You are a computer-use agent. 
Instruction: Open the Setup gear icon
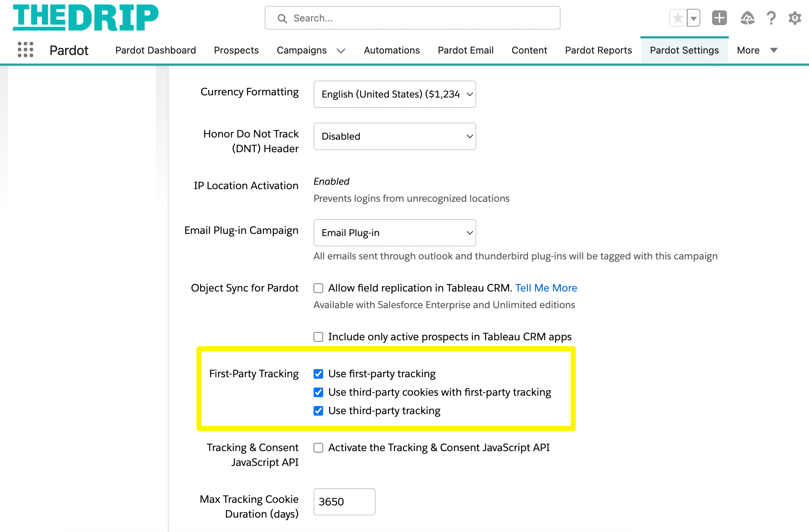coord(795,18)
